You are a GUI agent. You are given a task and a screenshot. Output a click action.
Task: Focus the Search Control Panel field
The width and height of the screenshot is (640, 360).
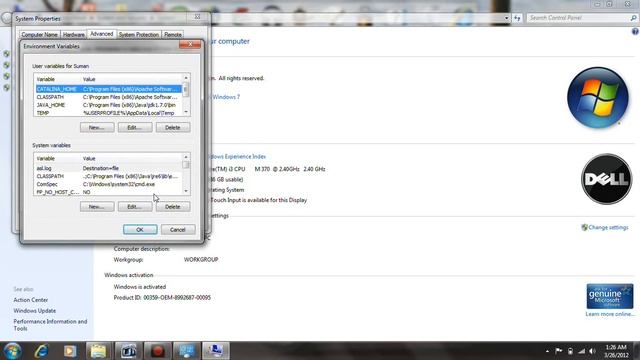point(578,18)
